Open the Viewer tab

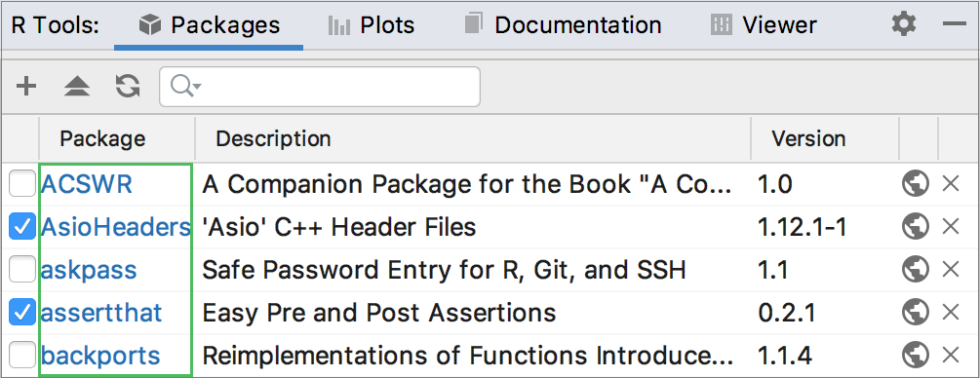coord(764,25)
